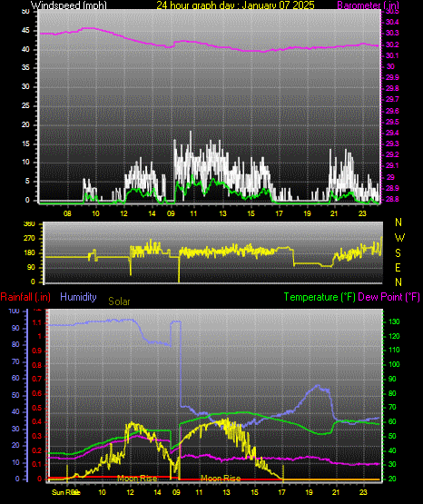Click the S compass direction label
This screenshot has width=423, height=504.
[x=398, y=253]
